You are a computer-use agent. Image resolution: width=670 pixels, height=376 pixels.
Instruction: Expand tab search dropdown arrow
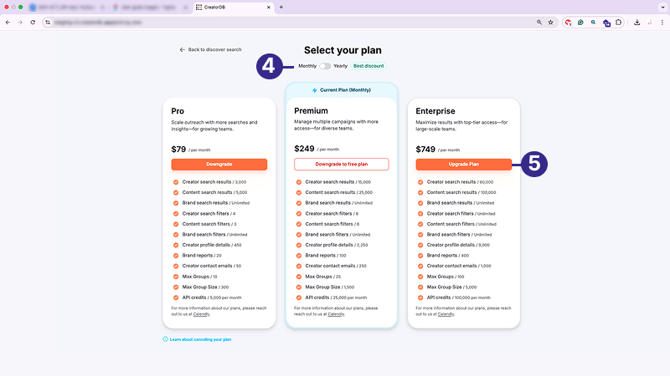tap(662, 7)
